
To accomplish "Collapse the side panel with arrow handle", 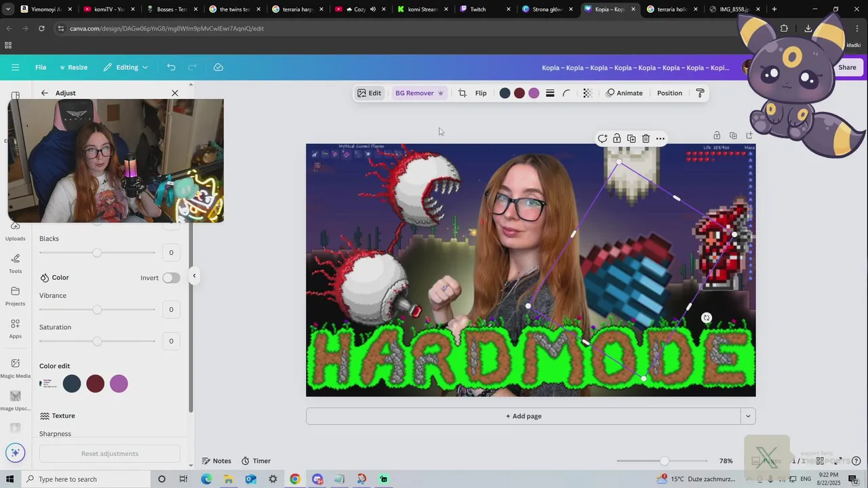I will click(194, 276).
